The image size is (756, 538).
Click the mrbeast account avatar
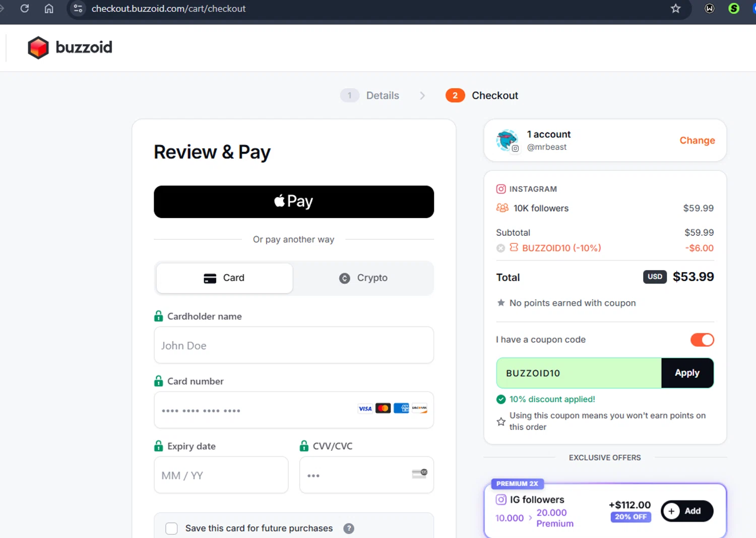click(507, 140)
